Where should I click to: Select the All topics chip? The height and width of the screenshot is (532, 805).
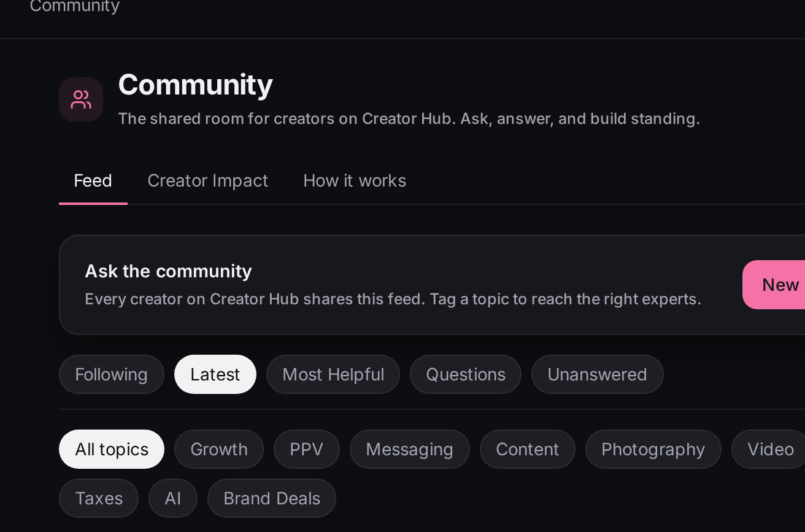tap(112, 449)
